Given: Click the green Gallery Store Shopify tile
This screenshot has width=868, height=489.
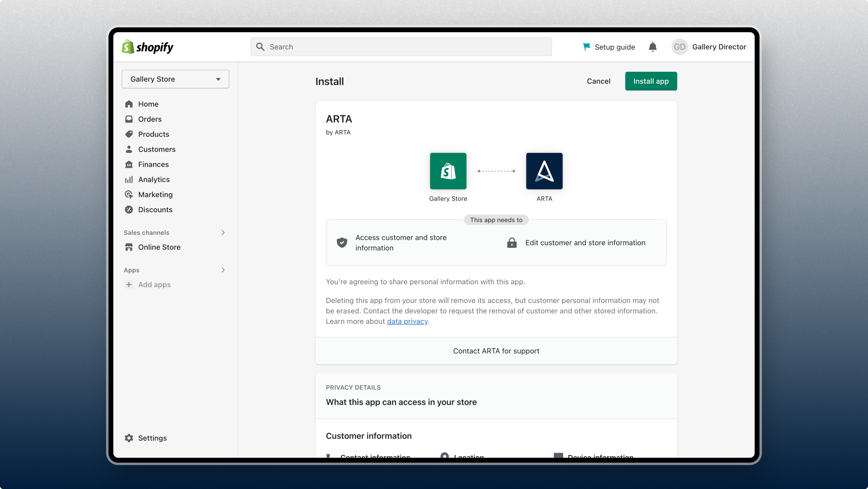Looking at the screenshot, I should click(448, 171).
